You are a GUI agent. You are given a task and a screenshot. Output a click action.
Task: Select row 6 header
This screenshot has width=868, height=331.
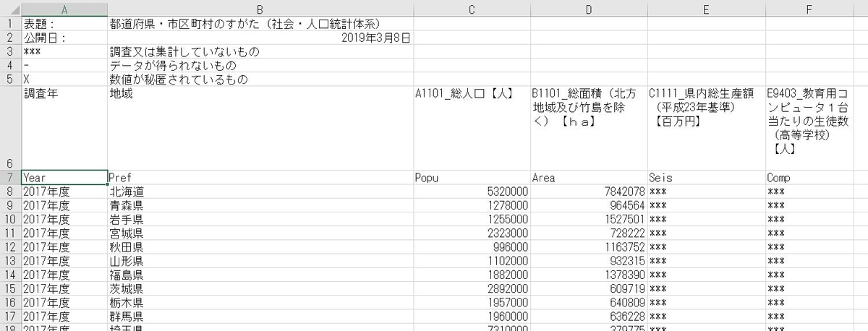10,129
